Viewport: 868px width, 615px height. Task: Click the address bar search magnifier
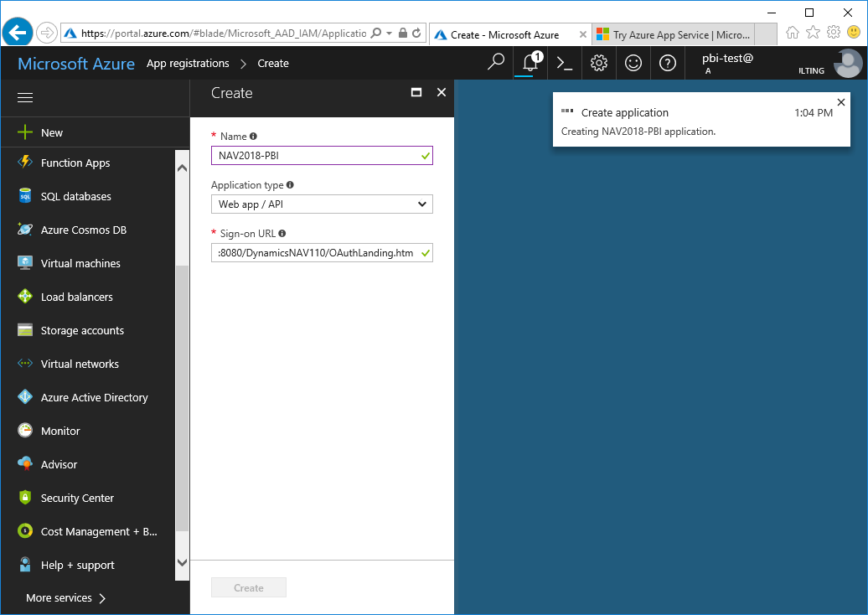point(376,34)
